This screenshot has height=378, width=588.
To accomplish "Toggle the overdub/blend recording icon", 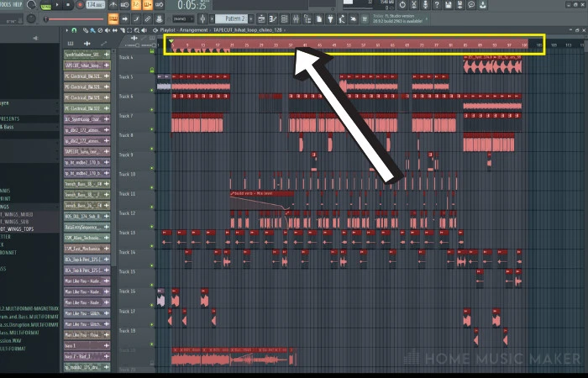I will click(147, 5).
